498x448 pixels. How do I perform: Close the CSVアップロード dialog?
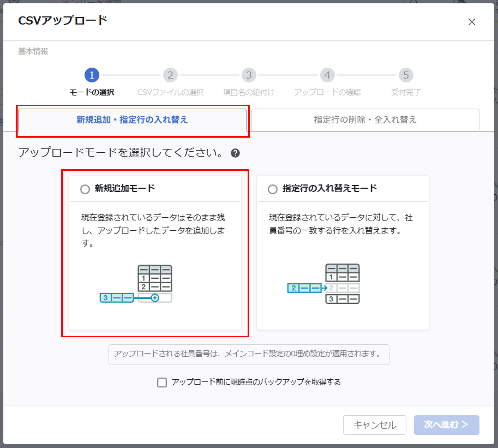click(472, 22)
